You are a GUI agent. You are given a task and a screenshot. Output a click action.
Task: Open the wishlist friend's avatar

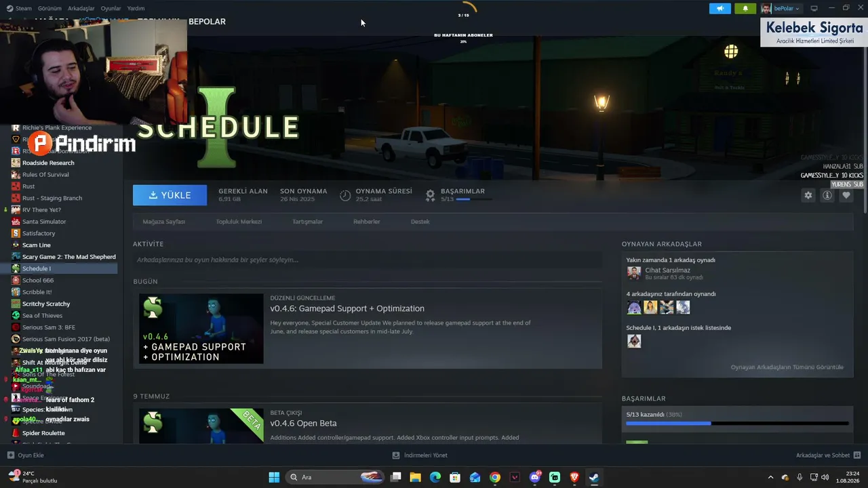pos(634,341)
